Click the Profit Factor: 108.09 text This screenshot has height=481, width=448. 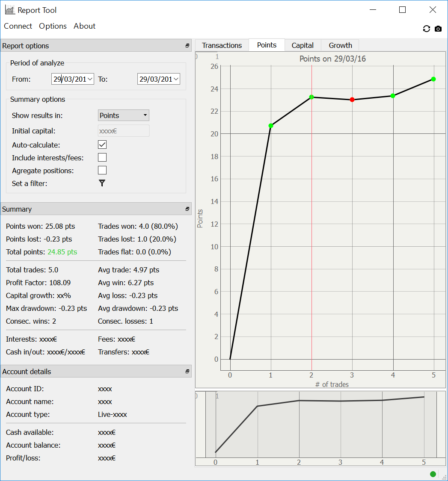[x=39, y=283]
